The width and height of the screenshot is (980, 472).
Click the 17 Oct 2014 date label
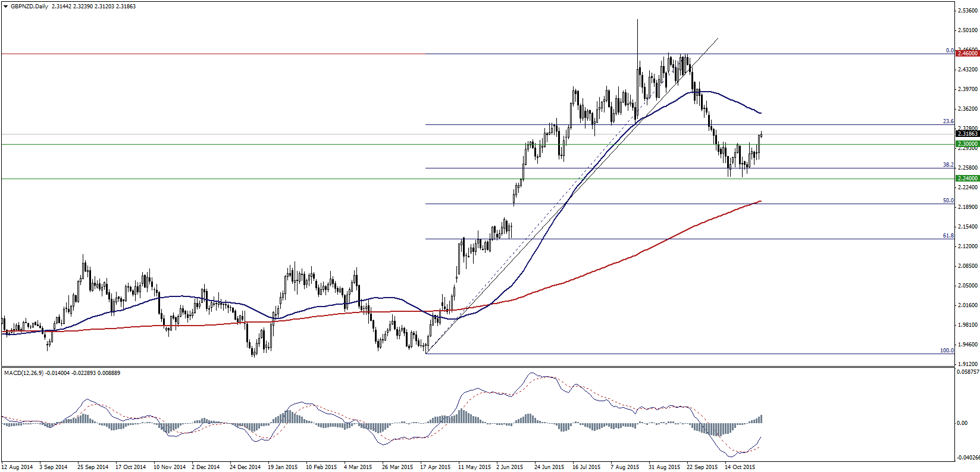pos(131,467)
